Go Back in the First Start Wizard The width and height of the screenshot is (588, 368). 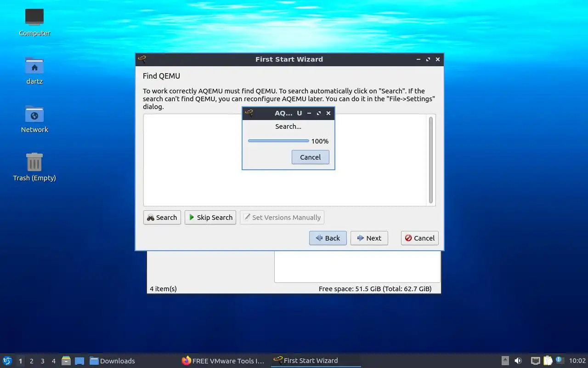tap(328, 238)
